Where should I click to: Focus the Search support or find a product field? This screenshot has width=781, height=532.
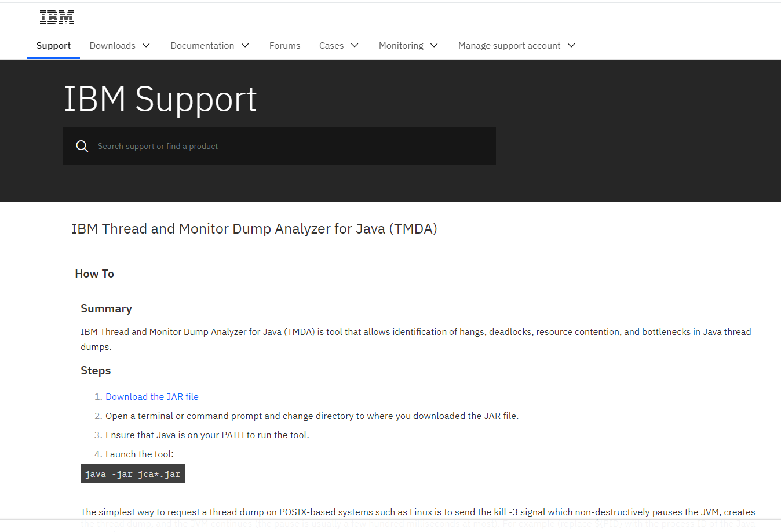[x=279, y=146]
